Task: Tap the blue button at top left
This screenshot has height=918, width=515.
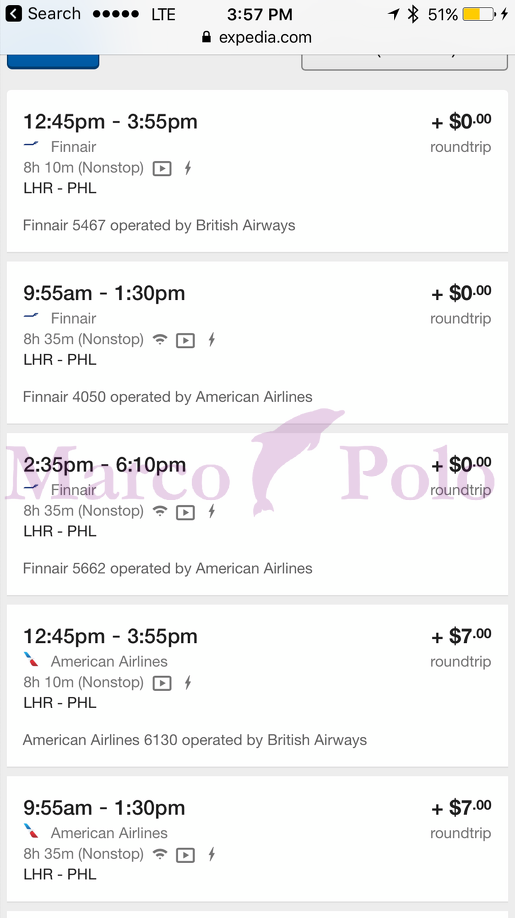Action: [53, 61]
